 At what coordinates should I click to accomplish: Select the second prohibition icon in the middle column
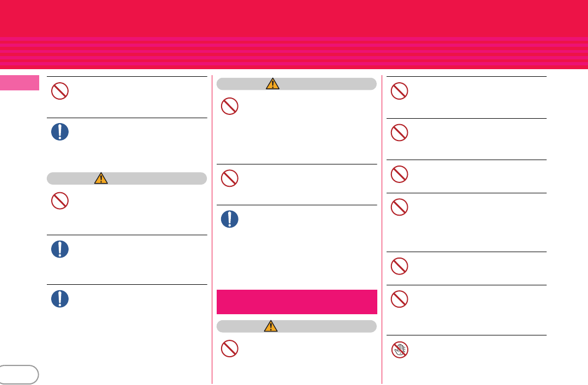coord(230,178)
